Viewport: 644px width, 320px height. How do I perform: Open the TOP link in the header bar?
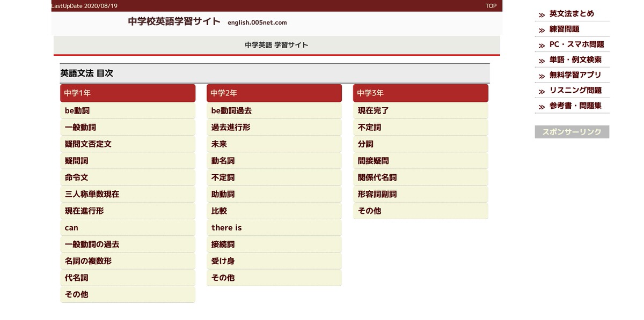[490, 6]
